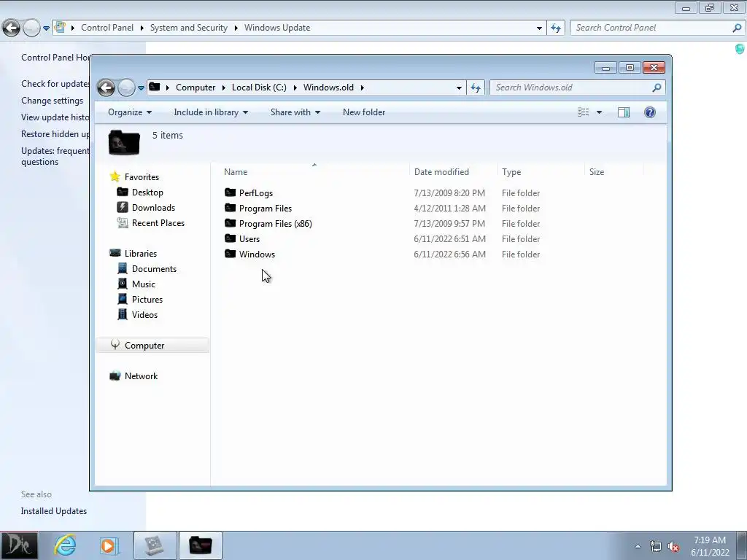Image resolution: width=747 pixels, height=560 pixels.
Task: Click PerfLogs date 7/13/2009 8:20 PM
Action: click(449, 193)
